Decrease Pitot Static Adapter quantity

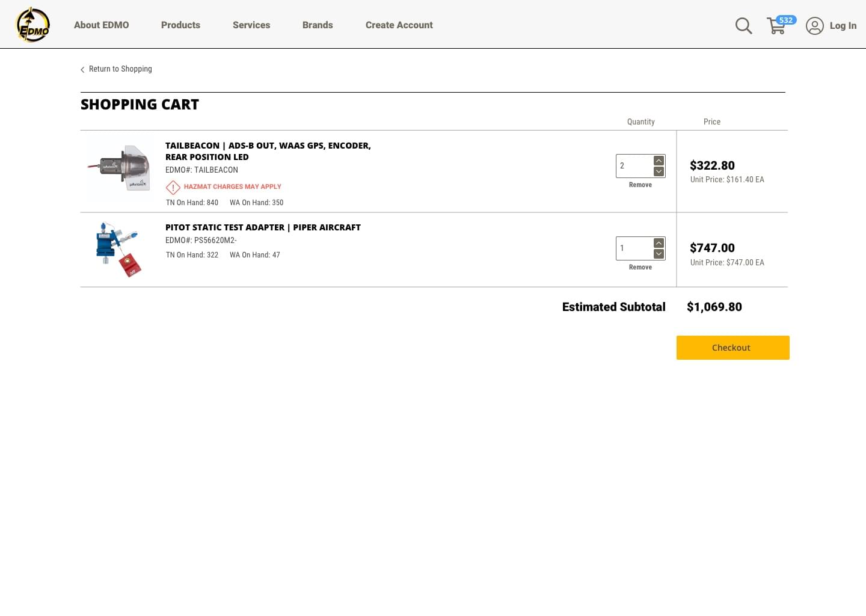point(659,254)
